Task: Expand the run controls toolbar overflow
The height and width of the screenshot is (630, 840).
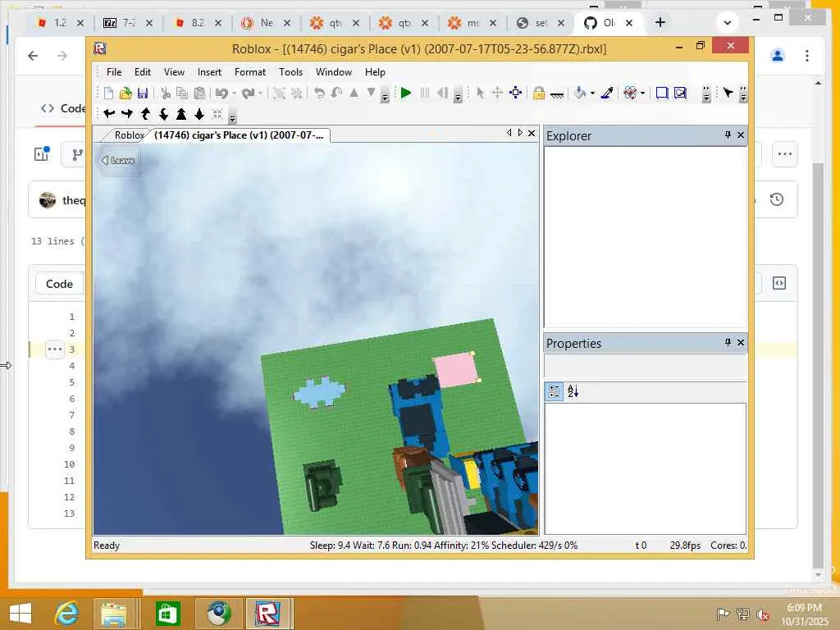Action: (458, 96)
